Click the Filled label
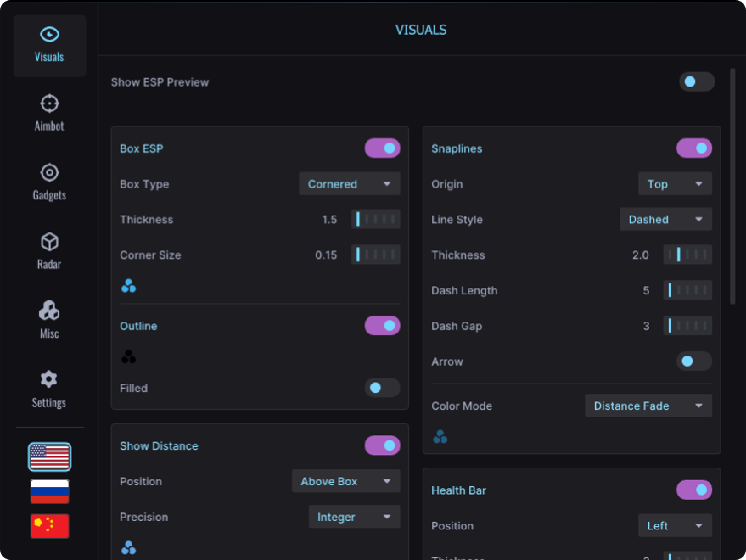 [134, 389]
